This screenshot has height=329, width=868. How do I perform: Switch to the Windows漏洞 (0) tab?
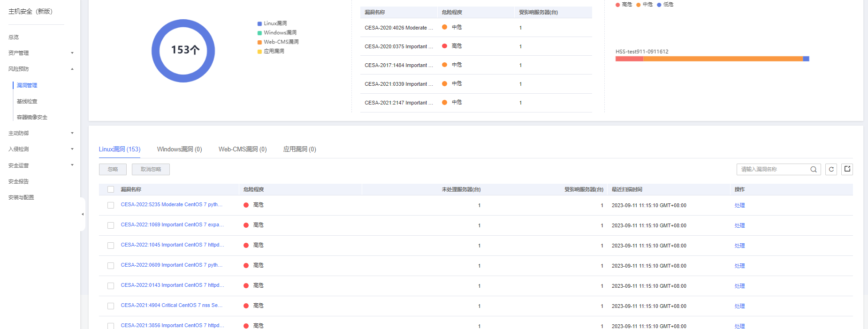[179, 149]
